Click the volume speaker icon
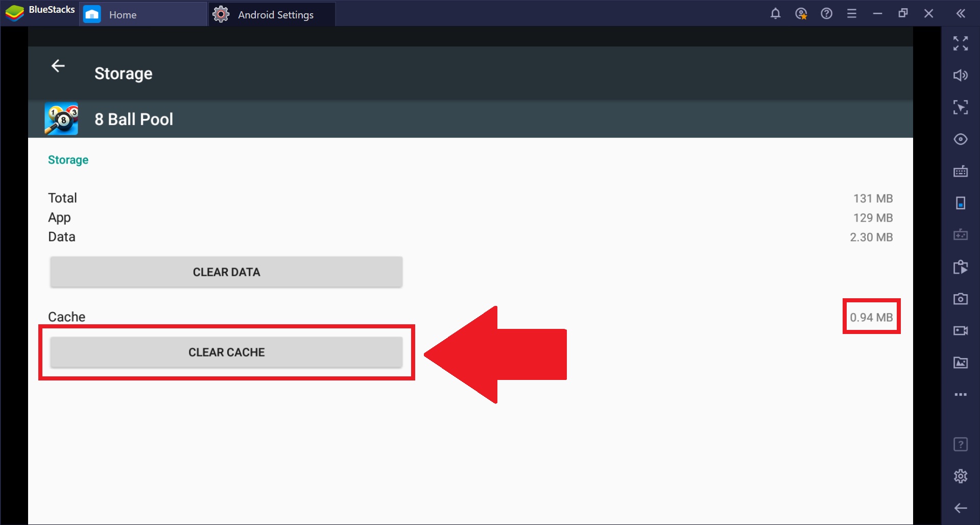The image size is (980, 525). click(961, 76)
